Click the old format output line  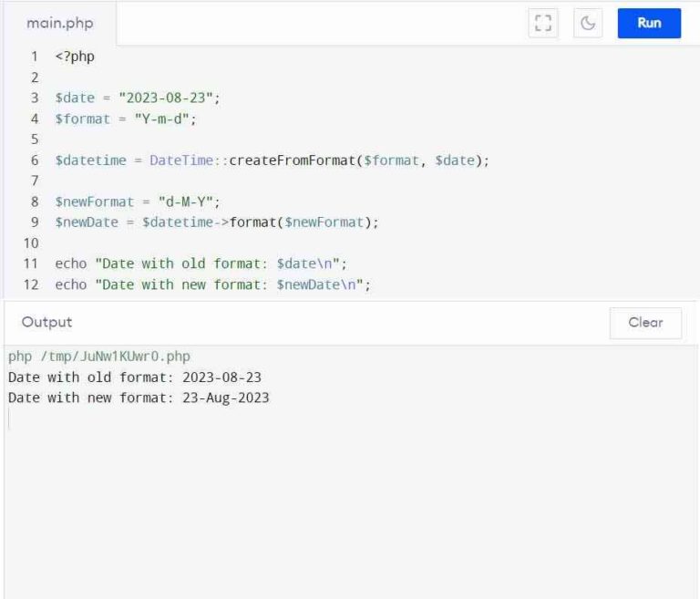coord(135,377)
